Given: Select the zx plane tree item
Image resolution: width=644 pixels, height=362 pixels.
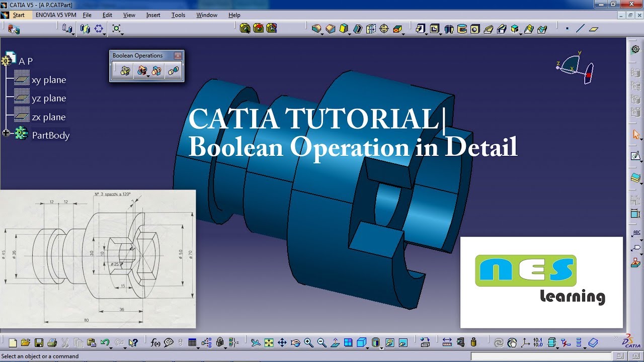Looking at the screenshot, I should coord(49,117).
